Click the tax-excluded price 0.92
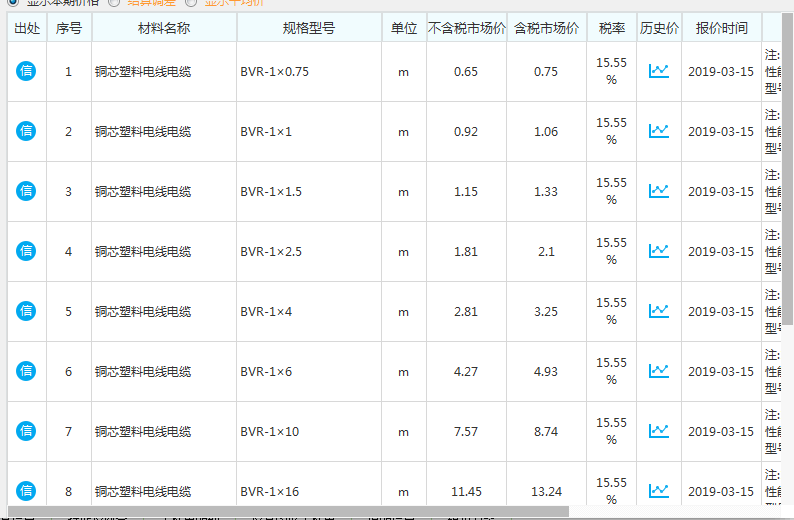This screenshot has width=794, height=520. tap(466, 132)
